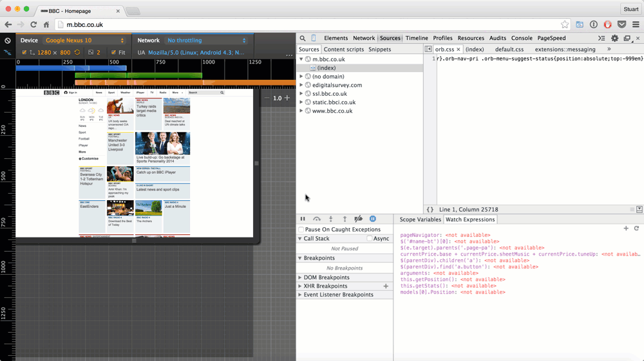This screenshot has width=644, height=361.
Task: Open the Timeline panel tab
Action: 417,38
